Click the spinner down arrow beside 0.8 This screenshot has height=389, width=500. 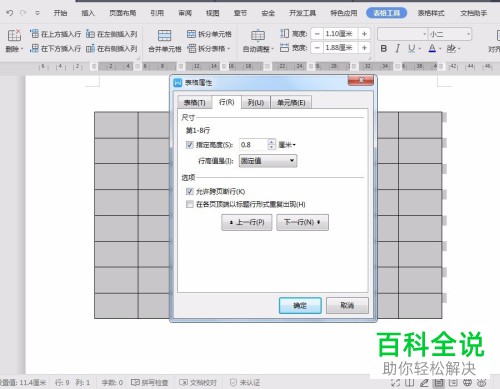click(x=272, y=147)
